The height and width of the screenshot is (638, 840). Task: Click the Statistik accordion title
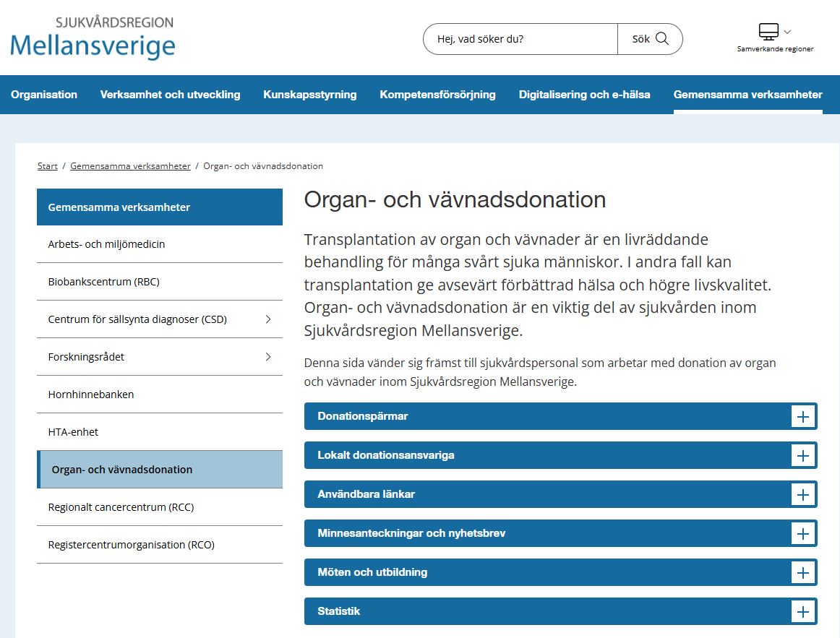pos(338,612)
